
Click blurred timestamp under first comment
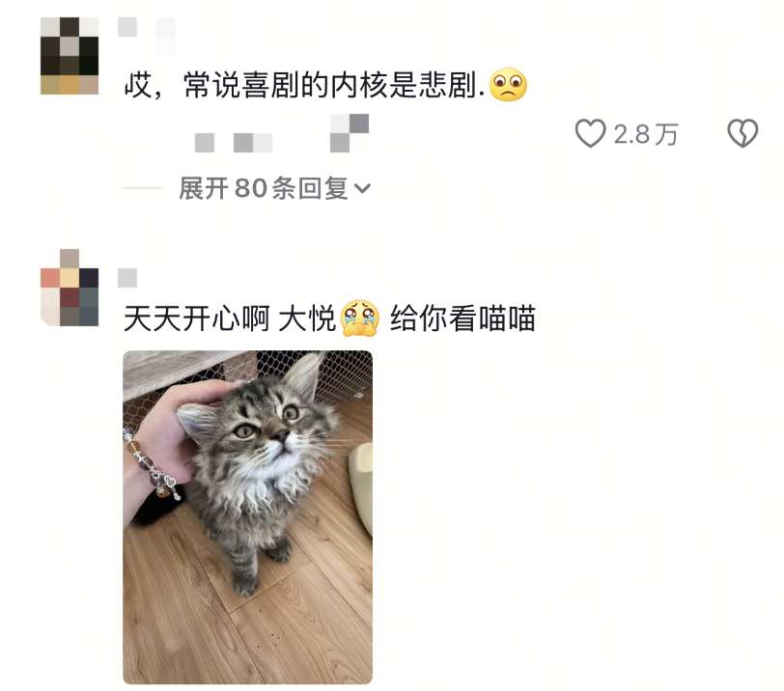234,143
